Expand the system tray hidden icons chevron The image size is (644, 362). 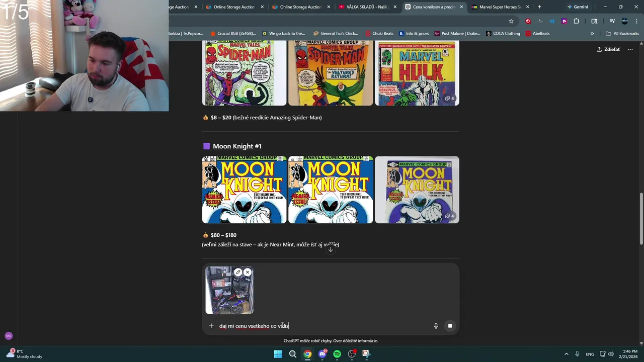[566, 354]
